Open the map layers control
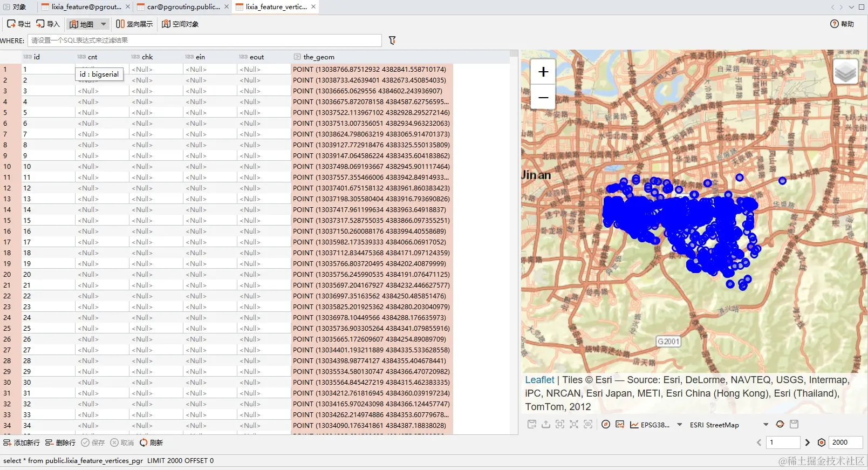This screenshot has height=470, width=868. pos(845,71)
